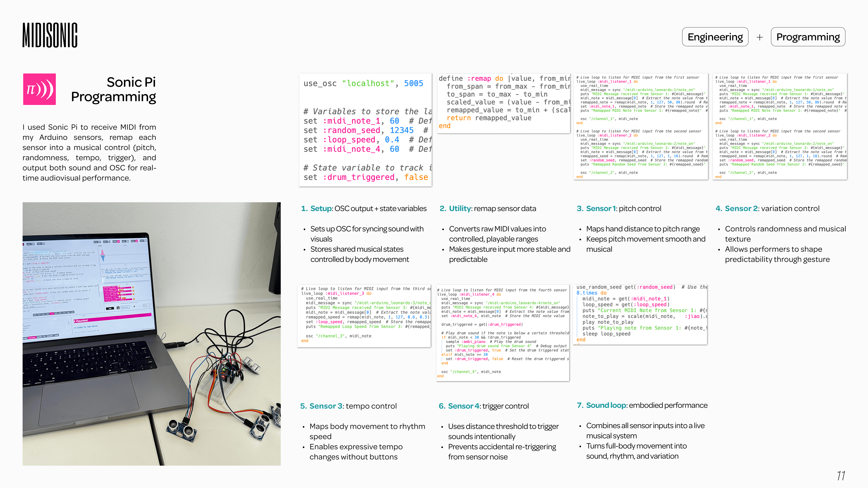Screen dimensions: 868x488
Task: Click the '6. Sensor 4' trigger control heading
Action: pyautogui.click(x=484, y=406)
